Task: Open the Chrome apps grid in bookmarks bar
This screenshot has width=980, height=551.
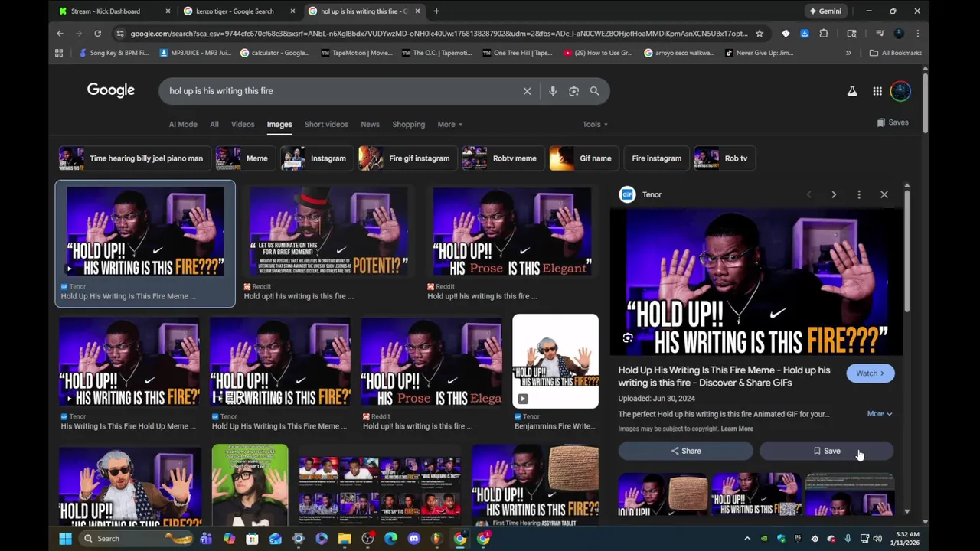Action: [59, 53]
